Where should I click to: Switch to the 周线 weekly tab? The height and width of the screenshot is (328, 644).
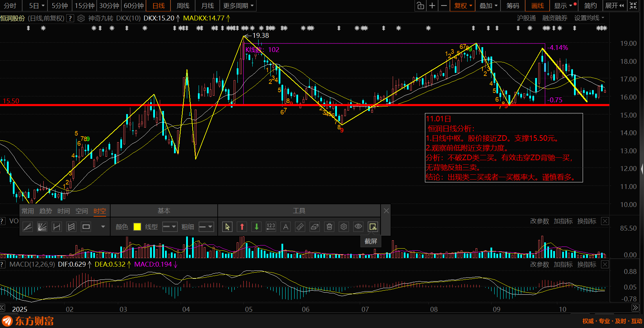coord(183,6)
